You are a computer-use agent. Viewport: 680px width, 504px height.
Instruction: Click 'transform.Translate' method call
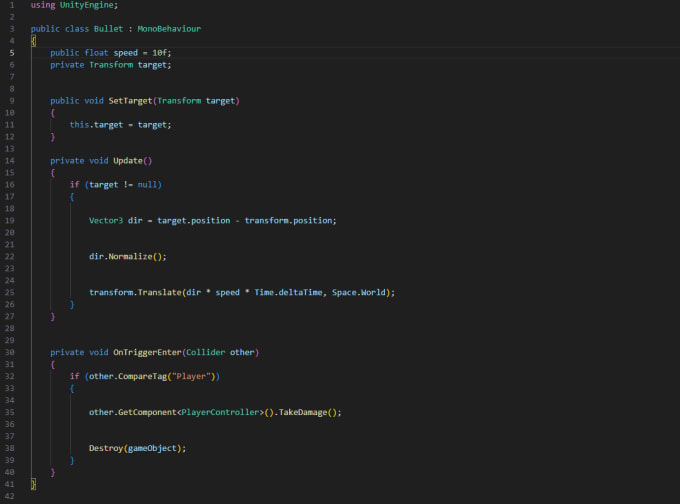tap(135, 293)
